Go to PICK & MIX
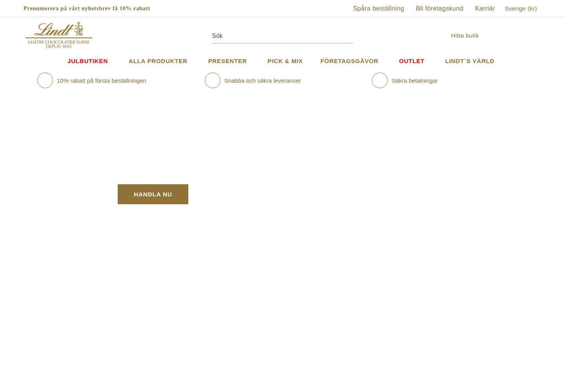 pos(285,61)
